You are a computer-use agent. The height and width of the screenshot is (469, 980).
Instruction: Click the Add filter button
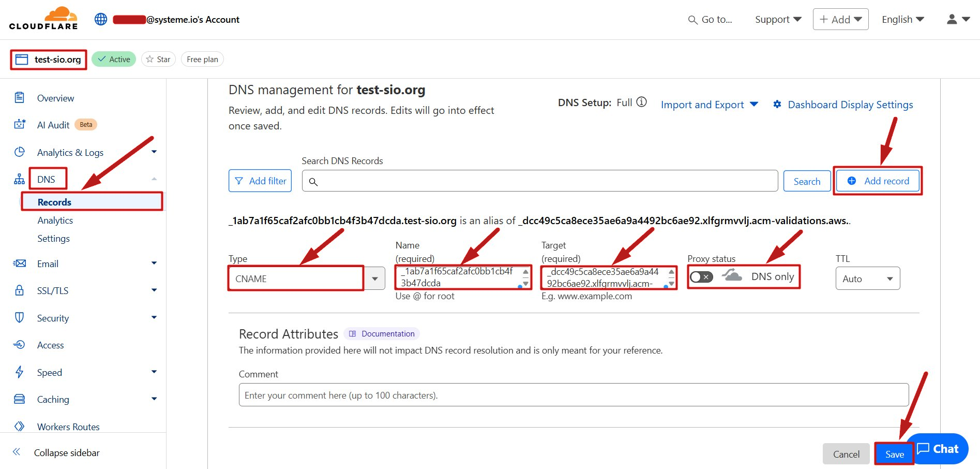260,181
